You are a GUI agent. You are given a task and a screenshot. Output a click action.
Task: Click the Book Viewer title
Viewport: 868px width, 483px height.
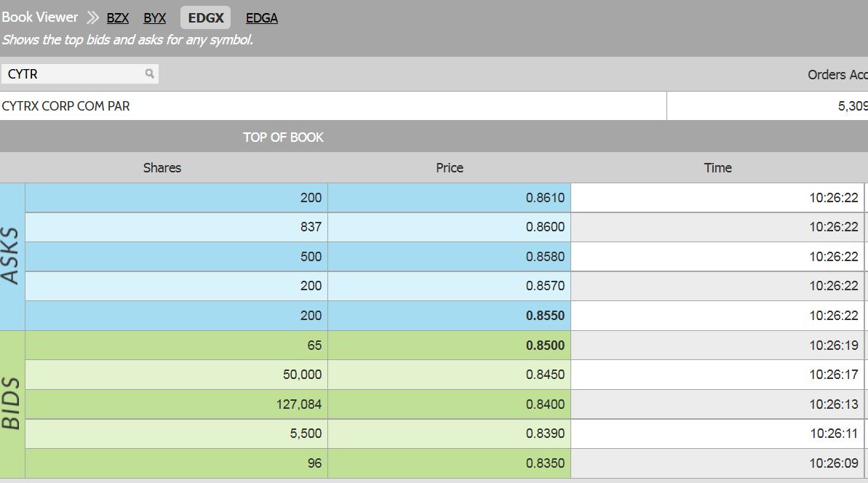point(40,17)
